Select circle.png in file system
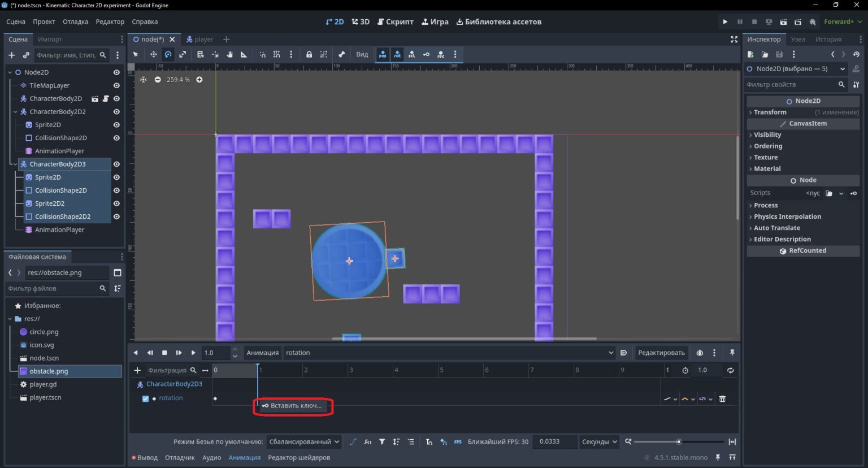Image resolution: width=868 pixels, height=468 pixels. [x=44, y=332]
